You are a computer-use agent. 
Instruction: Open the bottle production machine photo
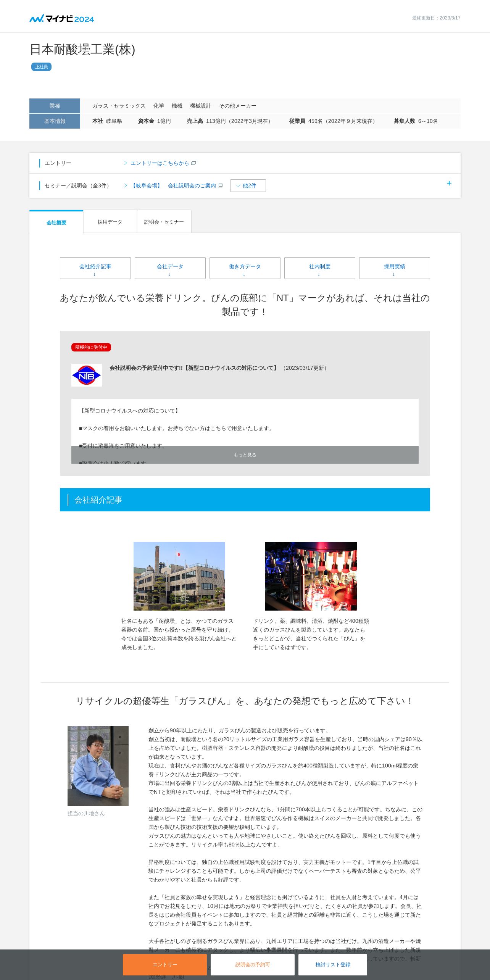click(311, 576)
